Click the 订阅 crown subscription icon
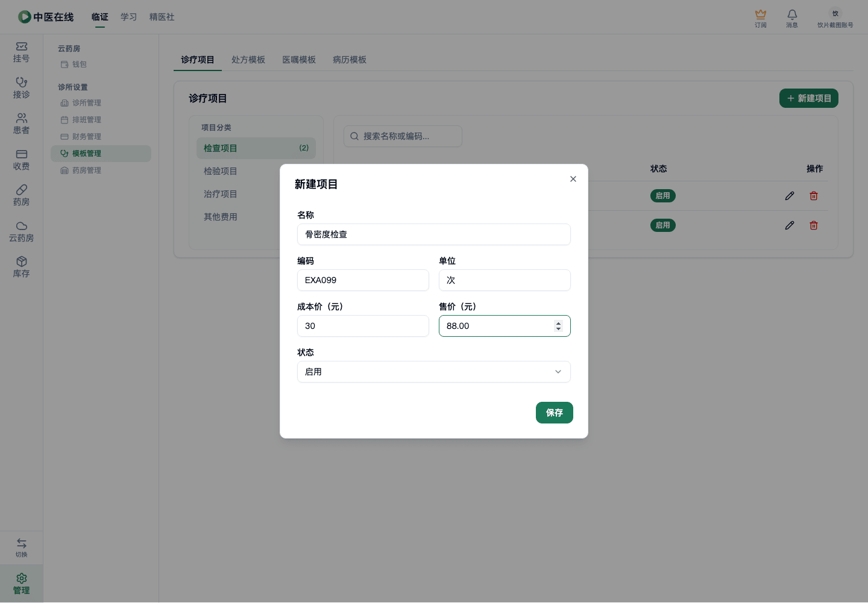 point(761,18)
